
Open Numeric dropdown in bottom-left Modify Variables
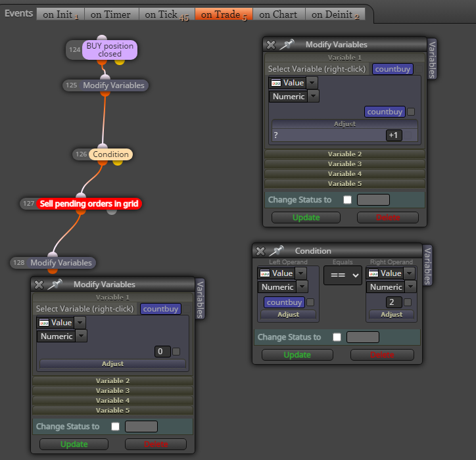(x=82, y=336)
